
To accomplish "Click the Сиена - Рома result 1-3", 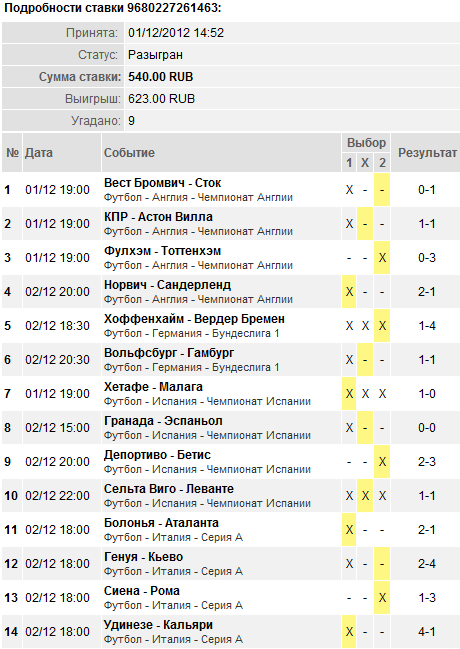I will pos(426,598).
